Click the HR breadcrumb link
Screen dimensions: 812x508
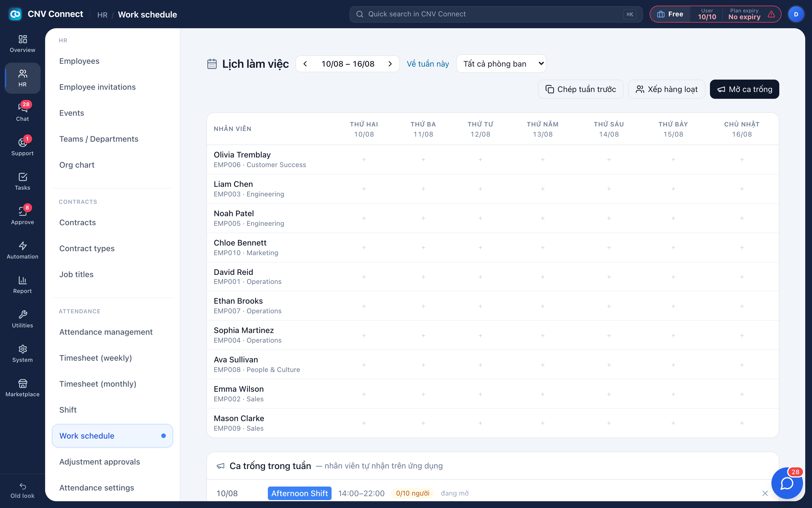click(x=102, y=15)
